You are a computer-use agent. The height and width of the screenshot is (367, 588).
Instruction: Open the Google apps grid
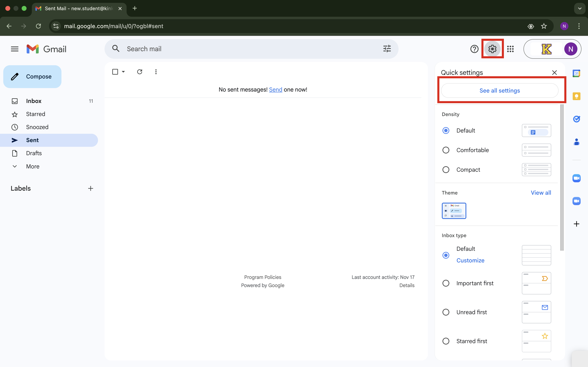510,49
